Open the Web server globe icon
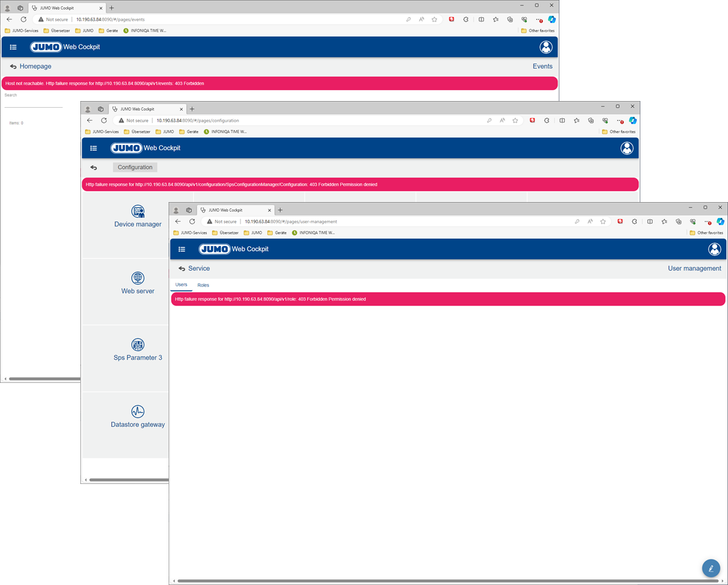This screenshot has width=728, height=585. (x=138, y=278)
